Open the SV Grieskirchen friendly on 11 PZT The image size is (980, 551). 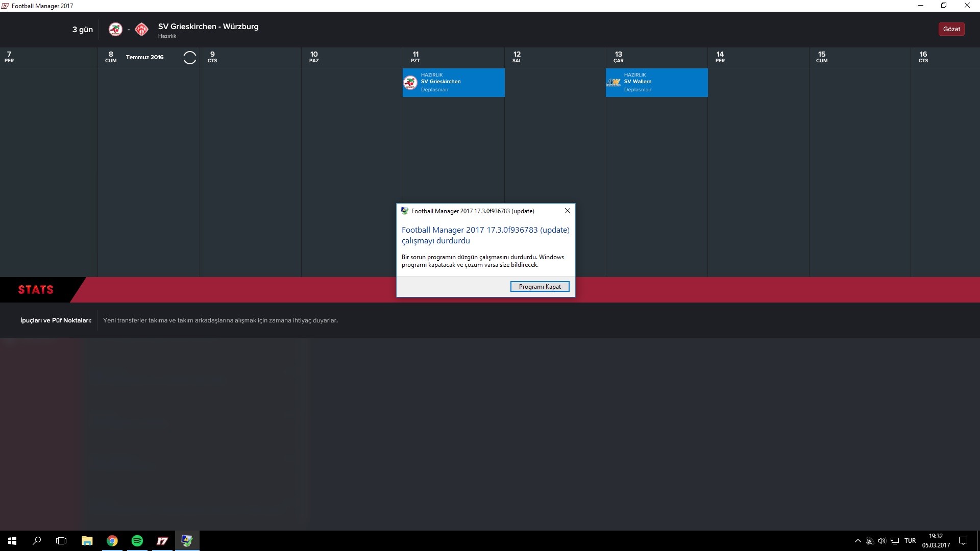pos(453,83)
